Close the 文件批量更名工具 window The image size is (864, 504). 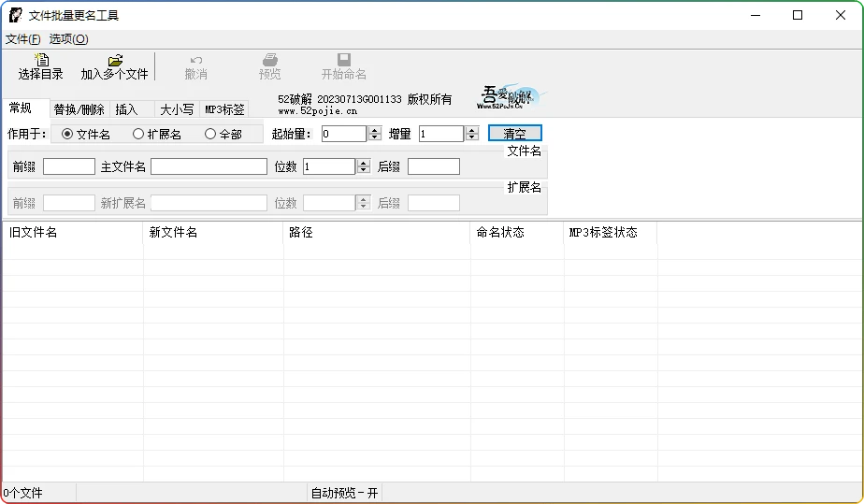click(x=841, y=15)
